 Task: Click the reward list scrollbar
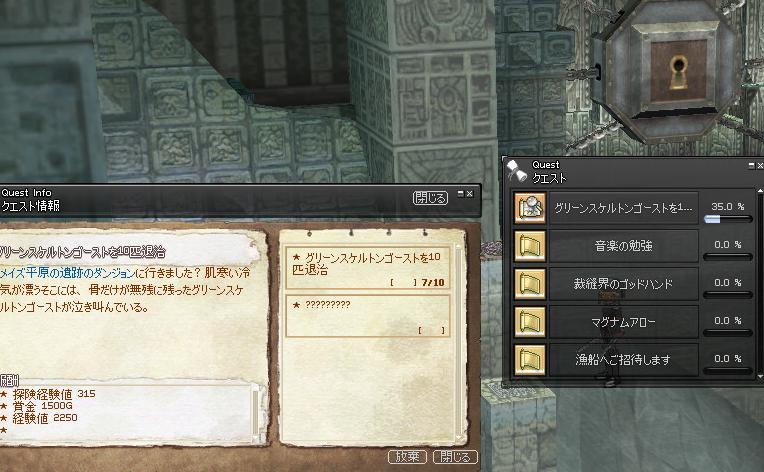point(255,412)
